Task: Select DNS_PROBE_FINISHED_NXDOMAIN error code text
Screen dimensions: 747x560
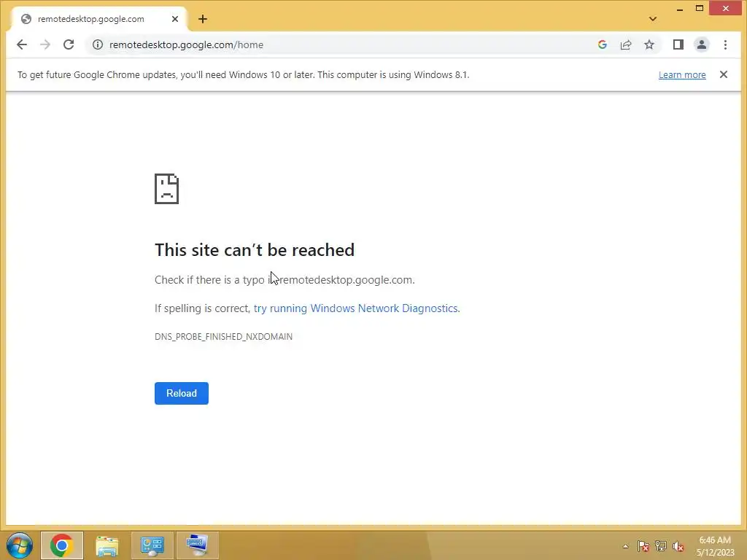Action: pos(223,337)
